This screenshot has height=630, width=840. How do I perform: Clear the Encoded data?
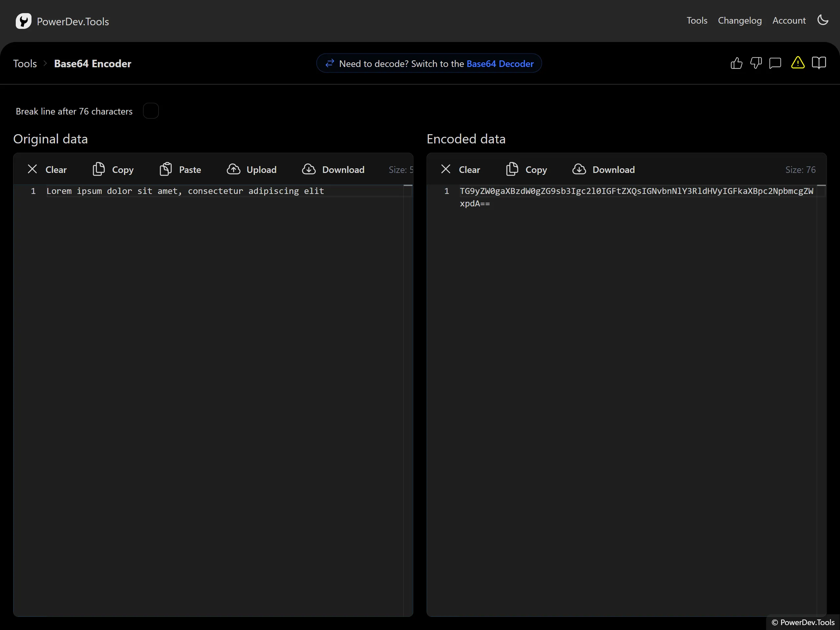460,169
